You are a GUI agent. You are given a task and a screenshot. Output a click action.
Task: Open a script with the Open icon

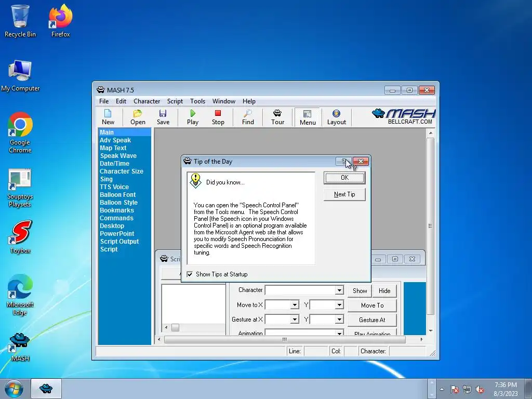coord(138,117)
